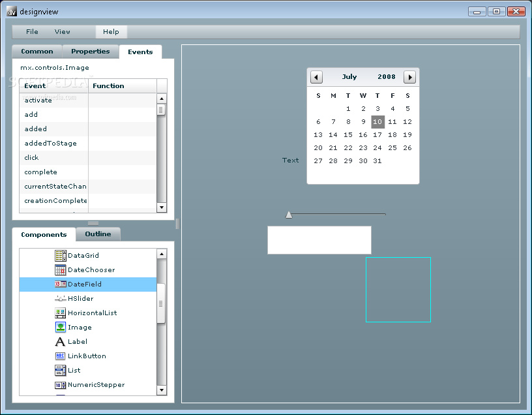Click the Event column header
Image resolution: width=532 pixels, height=415 pixels.
click(x=54, y=86)
